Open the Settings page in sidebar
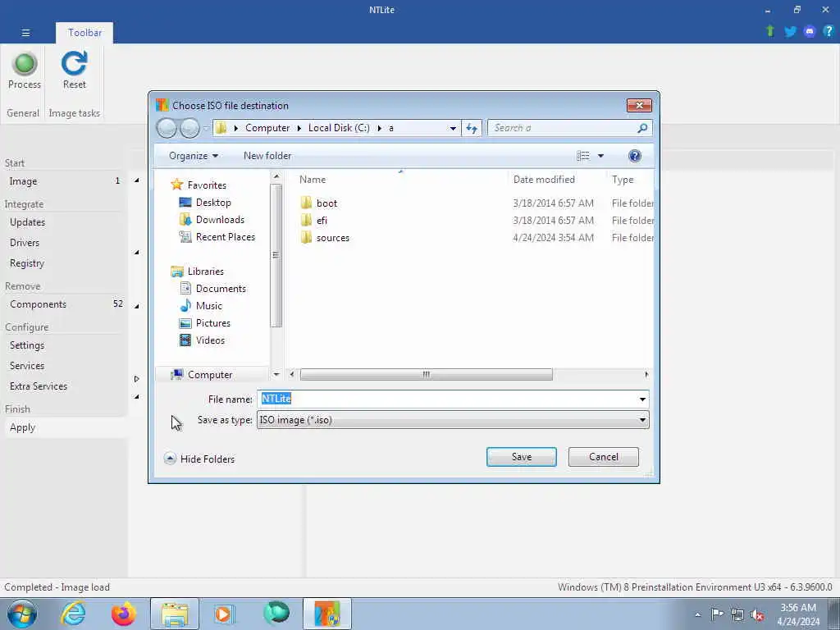This screenshot has width=840, height=630. coord(27,345)
